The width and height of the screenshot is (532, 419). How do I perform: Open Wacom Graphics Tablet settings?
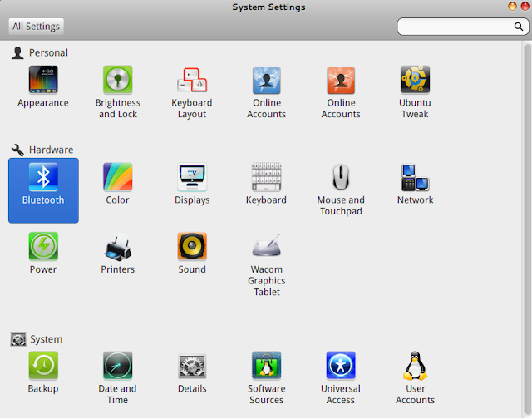266,264
